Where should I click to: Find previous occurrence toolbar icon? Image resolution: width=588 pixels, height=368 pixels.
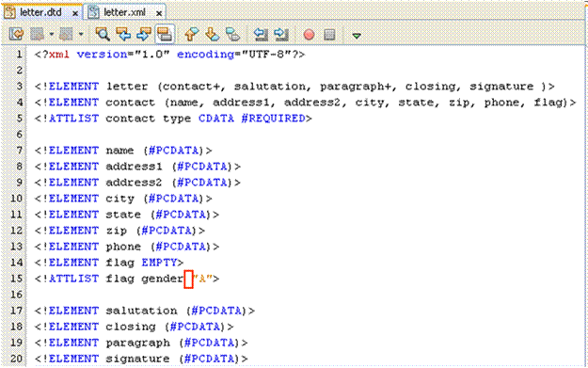(123, 34)
